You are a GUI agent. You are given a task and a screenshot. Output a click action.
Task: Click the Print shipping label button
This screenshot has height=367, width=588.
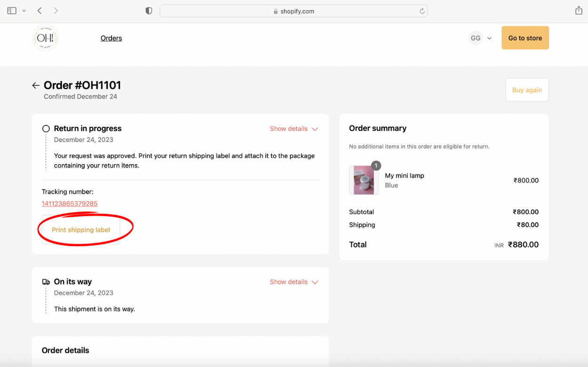(81, 230)
